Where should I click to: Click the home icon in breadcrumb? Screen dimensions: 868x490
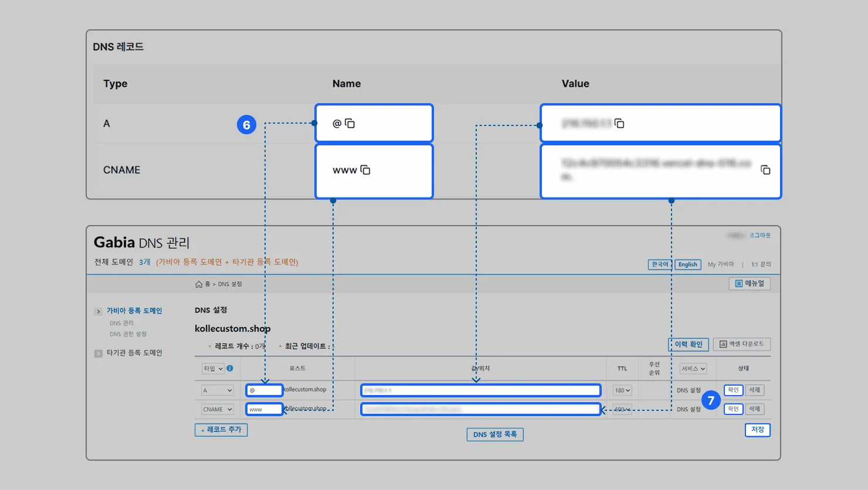199,284
